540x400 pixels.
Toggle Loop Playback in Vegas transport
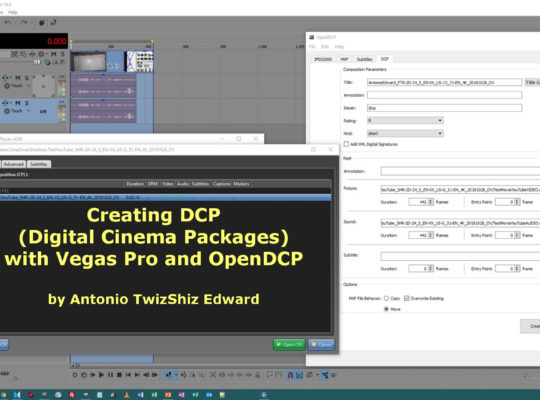click(x=84, y=375)
